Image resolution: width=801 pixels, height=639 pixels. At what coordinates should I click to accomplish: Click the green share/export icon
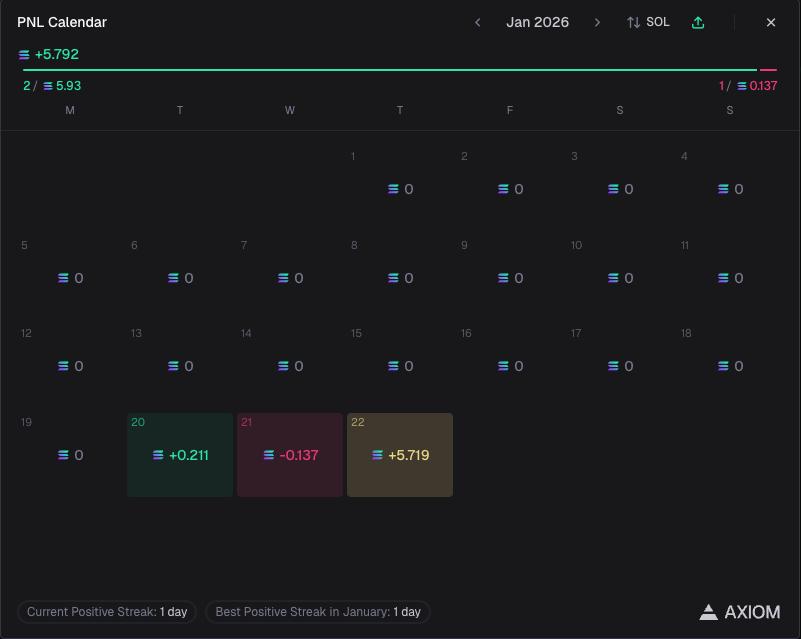pyautogui.click(x=698, y=22)
